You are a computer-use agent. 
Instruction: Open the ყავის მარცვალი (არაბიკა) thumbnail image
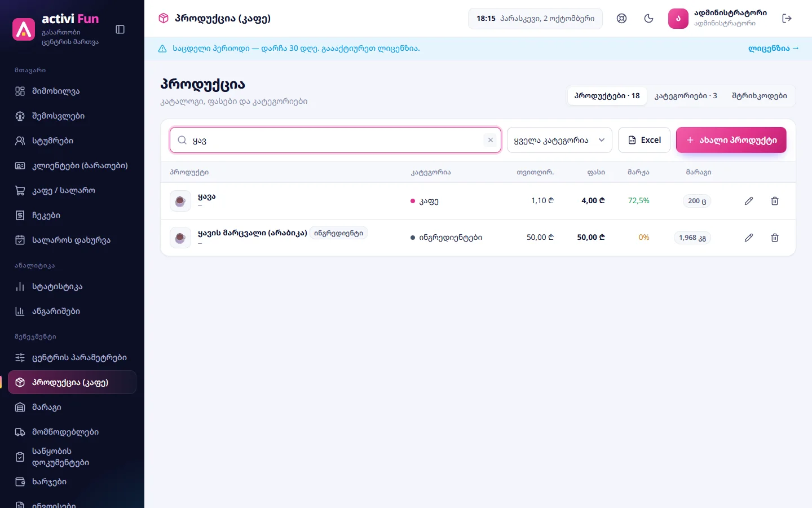180,238
